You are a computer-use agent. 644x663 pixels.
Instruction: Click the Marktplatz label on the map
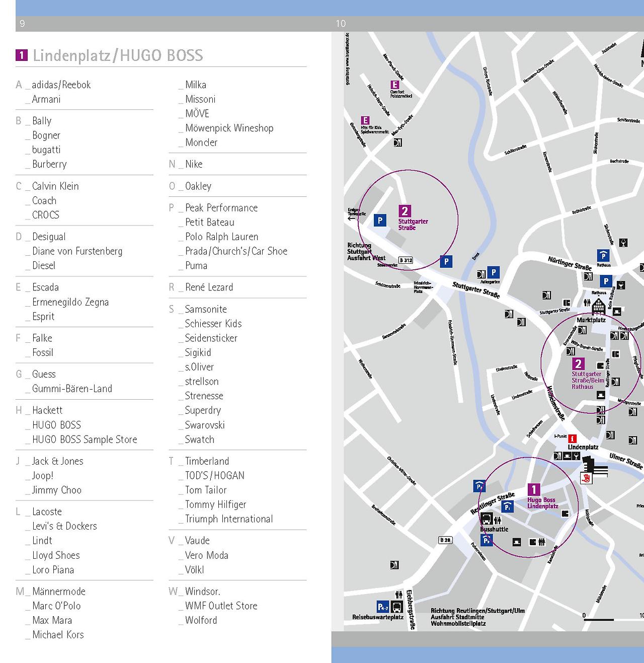(x=591, y=320)
